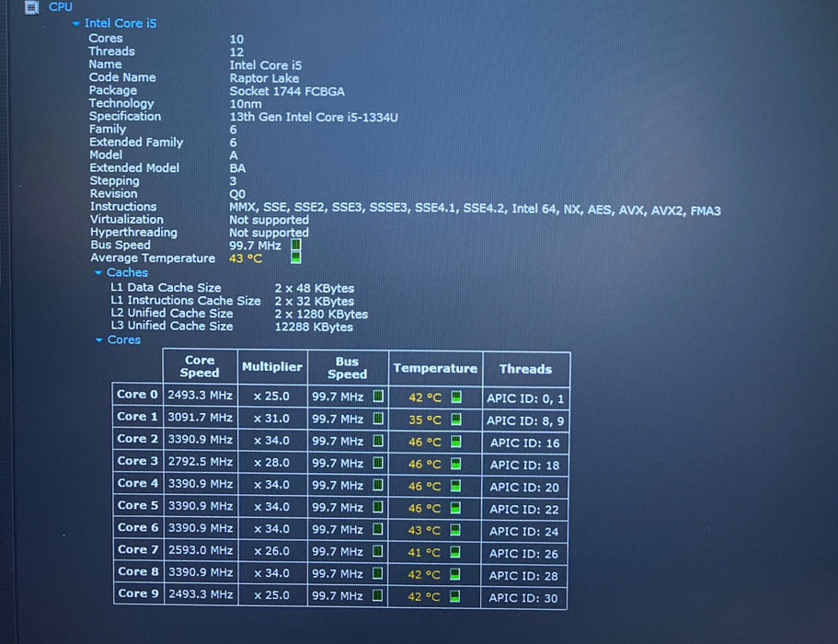838x644 pixels.
Task: Select the Core 5 row label
Action: 138,505
